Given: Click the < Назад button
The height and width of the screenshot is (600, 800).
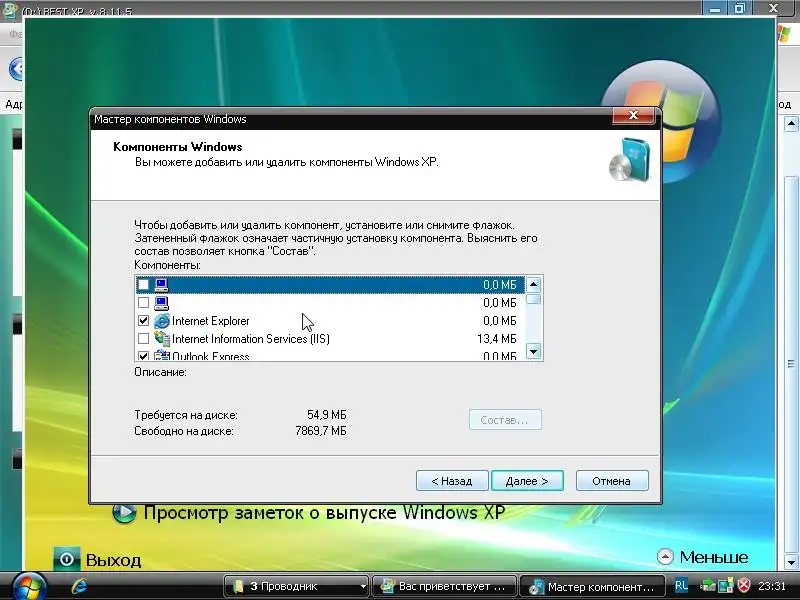Looking at the screenshot, I should click(452, 481).
